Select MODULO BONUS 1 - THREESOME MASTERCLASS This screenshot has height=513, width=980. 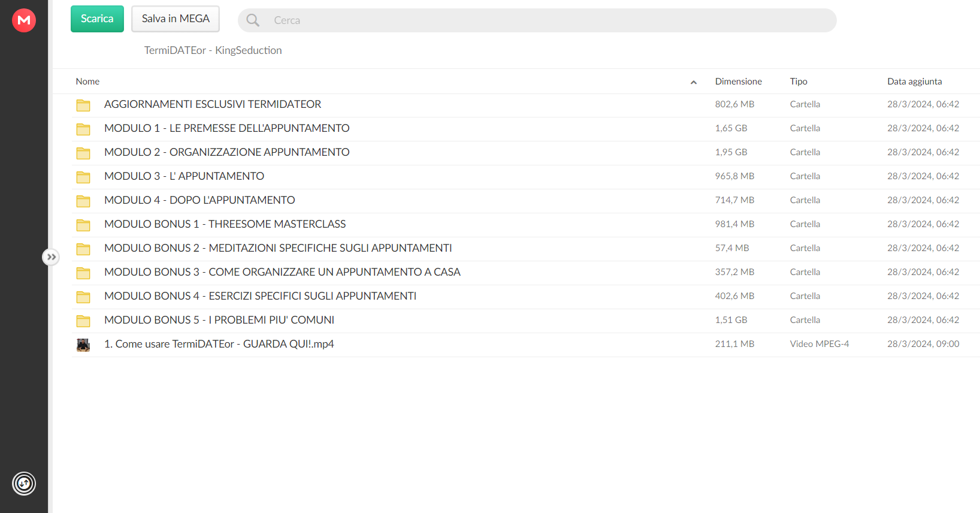tap(225, 224)
